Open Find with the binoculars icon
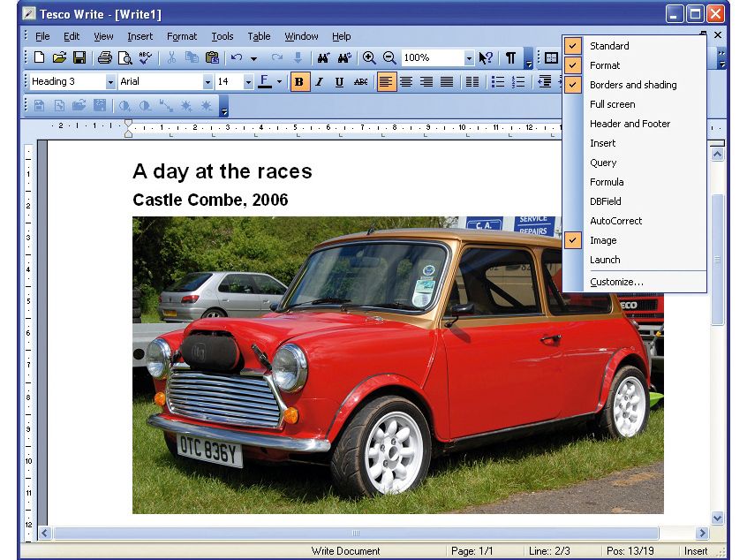 pos(323,57)
